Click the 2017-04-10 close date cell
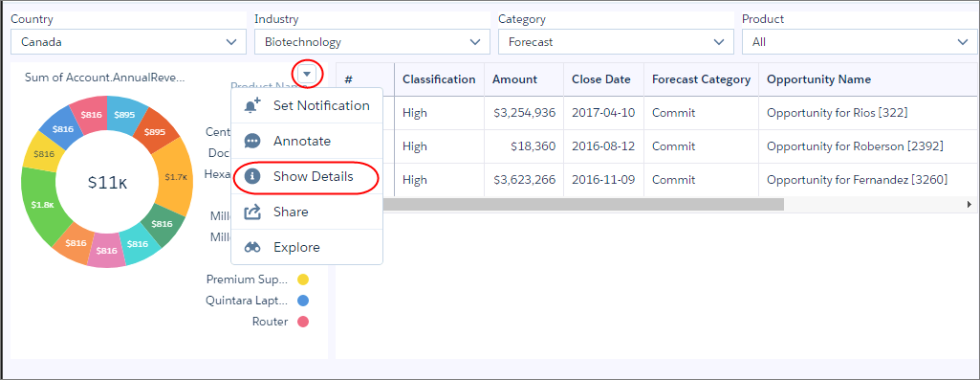Viewport: 980px width, 380px height. (x=603, y=113)
